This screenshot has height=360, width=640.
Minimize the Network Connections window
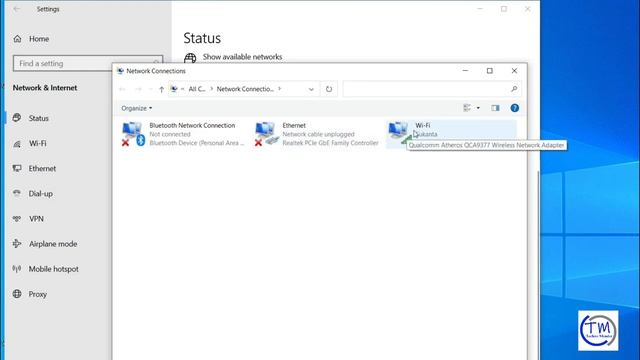pyautogui.click(x=465, y=71)
